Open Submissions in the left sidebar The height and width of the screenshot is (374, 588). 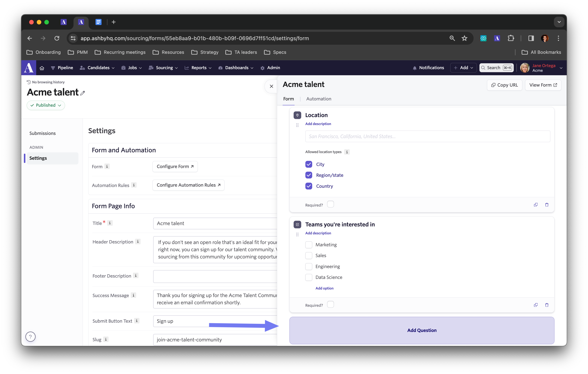[x=42, y=133]
